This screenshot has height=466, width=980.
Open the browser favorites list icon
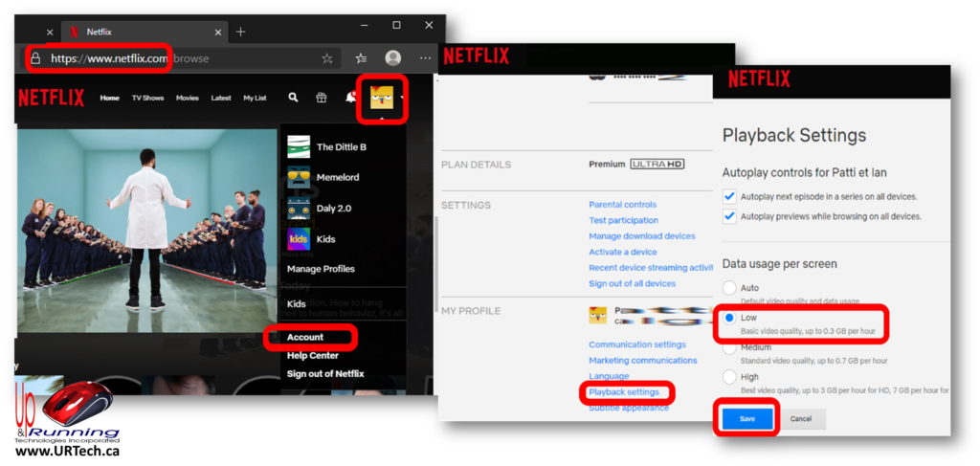click(x=361, y=58)
